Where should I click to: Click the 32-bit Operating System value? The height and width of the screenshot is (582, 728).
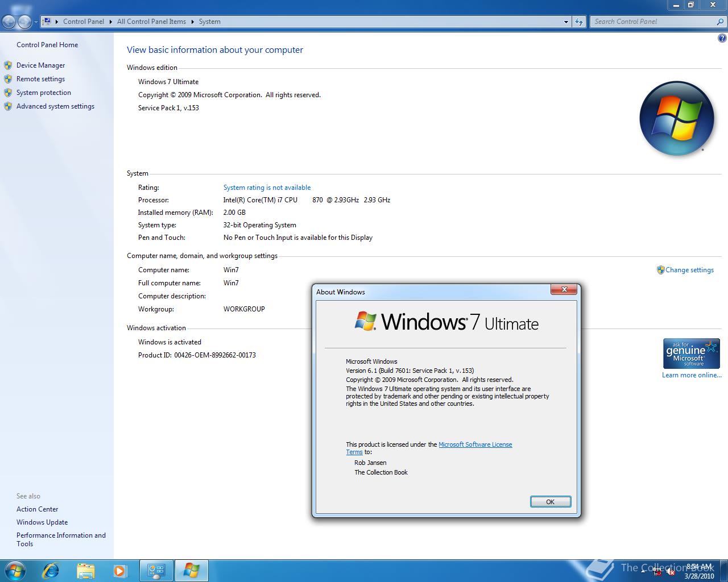(x=259, y=225)
